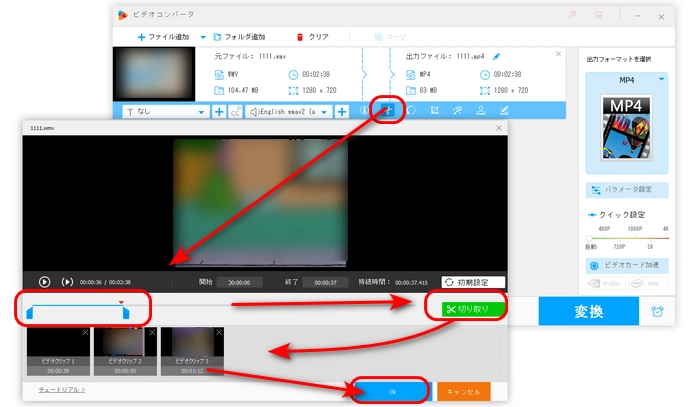Click the pencil icon to rename output file
The width and height of the screenshot is (700, 407).
coord(496,57)
